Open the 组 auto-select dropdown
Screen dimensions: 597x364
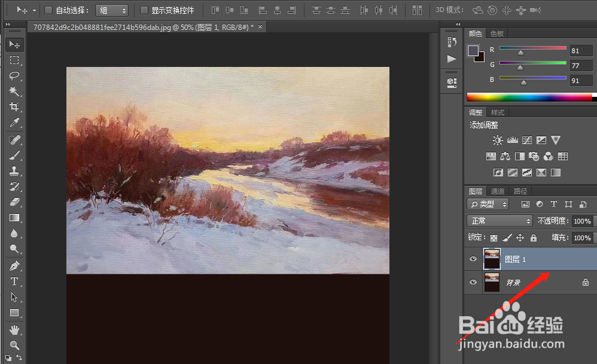click(x=112, y=10)
